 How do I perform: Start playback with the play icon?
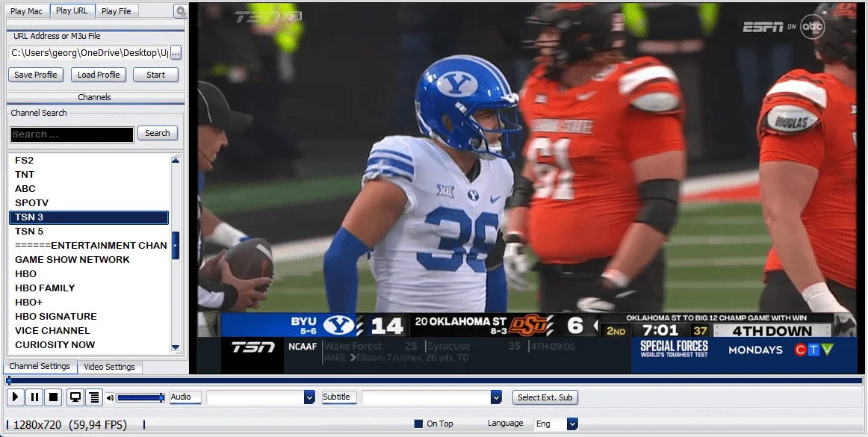coord(16,397)
